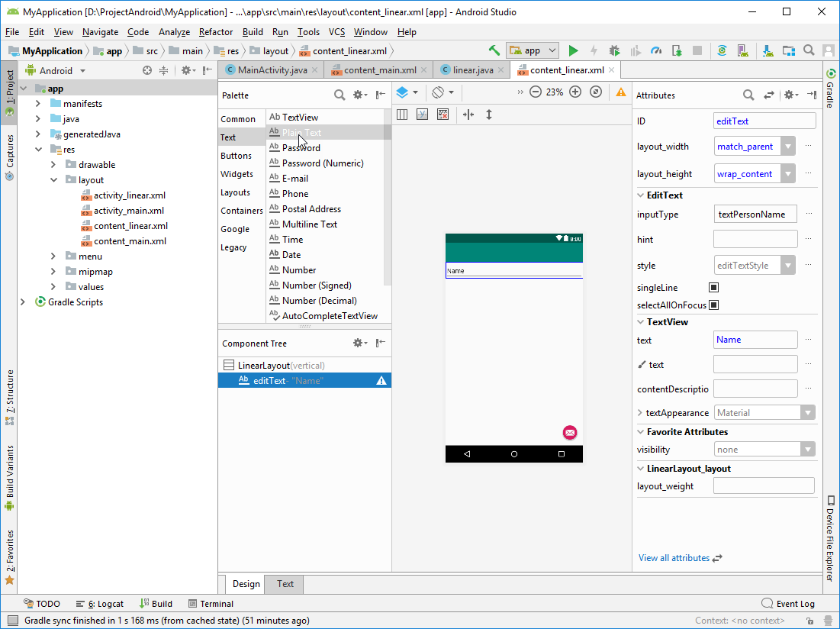Open the SDK Manager icon
Screen dimensions: 840x629
coord(768,51)
